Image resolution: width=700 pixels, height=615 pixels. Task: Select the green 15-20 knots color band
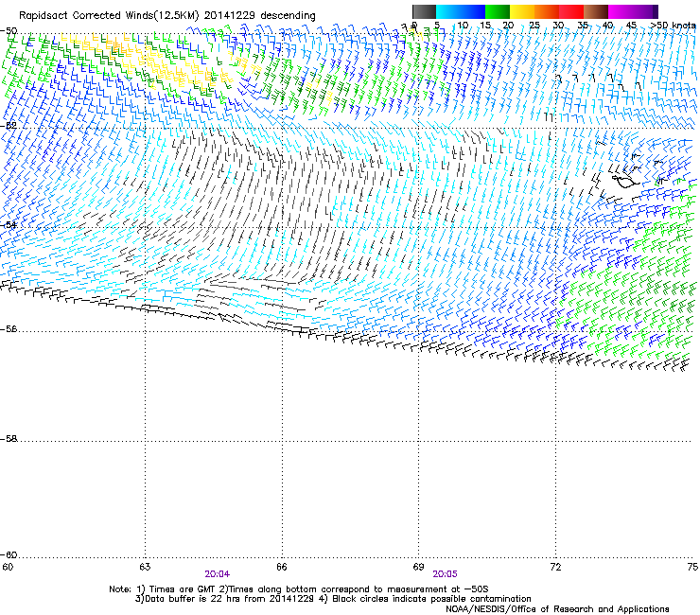tap(498, 11)
